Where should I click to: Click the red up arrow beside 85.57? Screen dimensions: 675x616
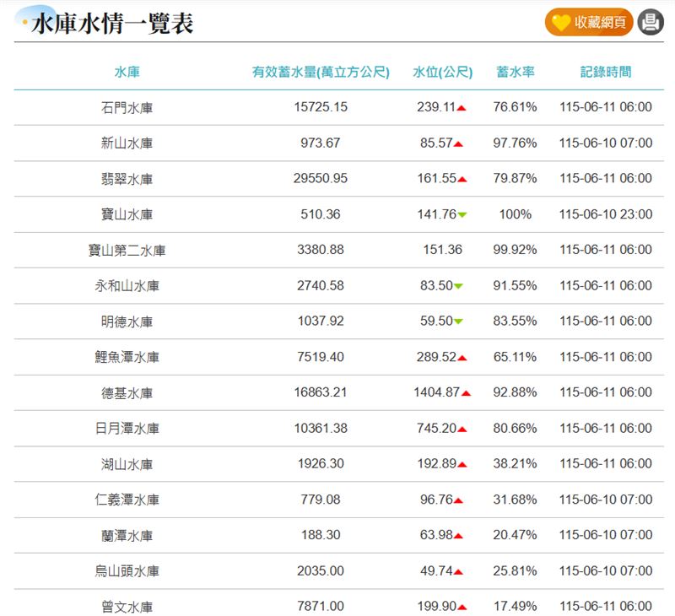pos(458,143)
